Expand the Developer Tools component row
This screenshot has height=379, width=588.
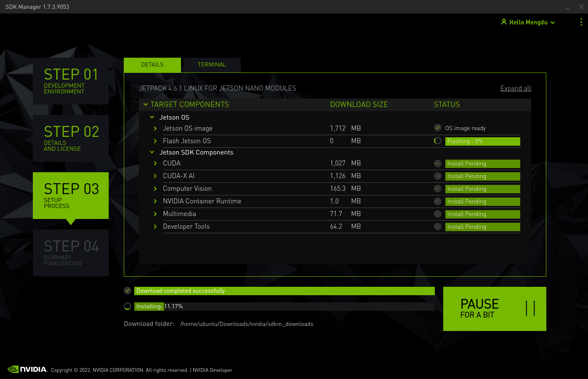[x=155, y=226]
